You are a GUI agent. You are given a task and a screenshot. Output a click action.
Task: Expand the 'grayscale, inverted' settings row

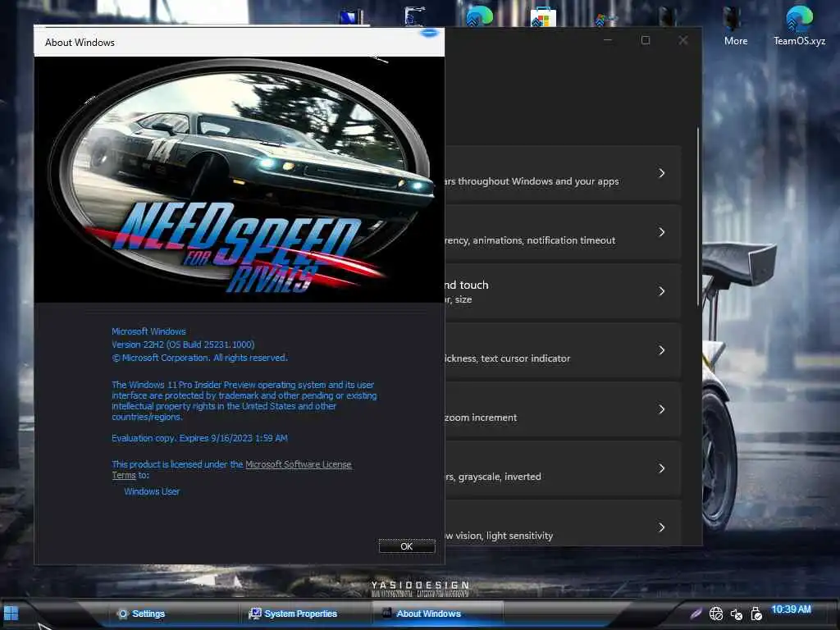(x=563, y=468)
